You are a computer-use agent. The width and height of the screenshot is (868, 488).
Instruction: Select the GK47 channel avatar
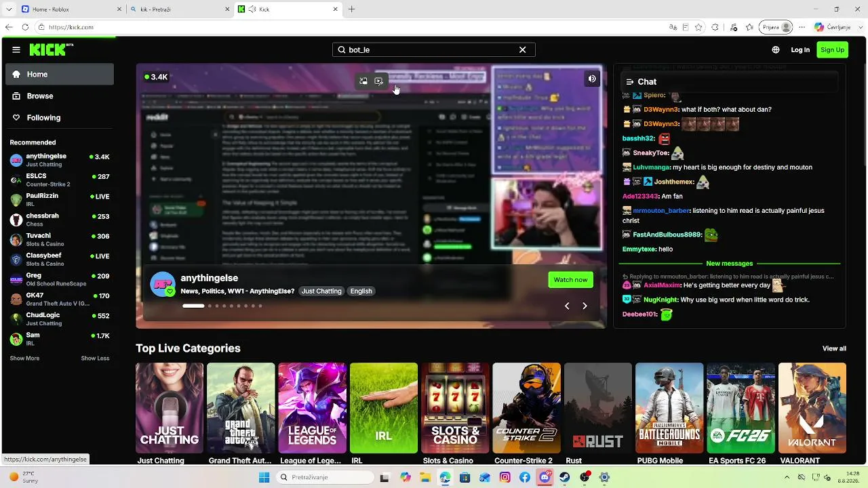pos(16,299)
